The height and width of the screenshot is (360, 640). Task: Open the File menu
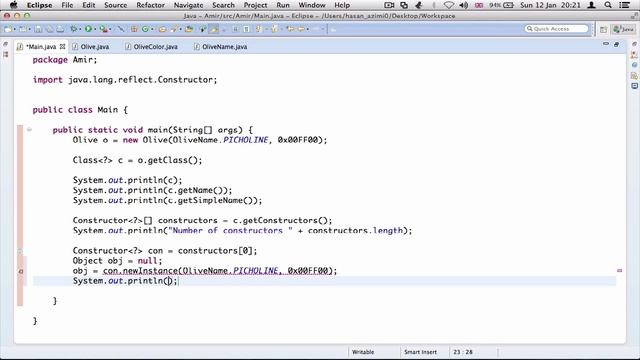(67, 5)
